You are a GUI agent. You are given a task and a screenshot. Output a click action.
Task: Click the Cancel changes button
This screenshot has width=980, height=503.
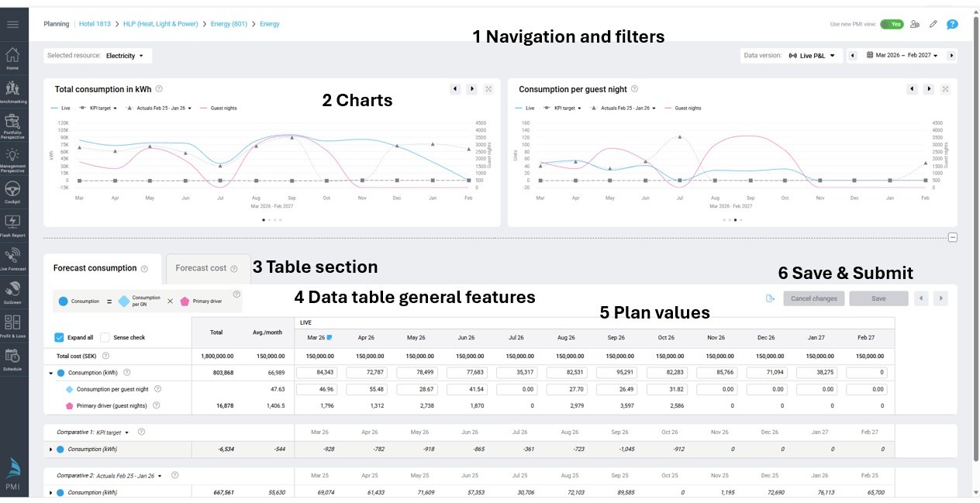pos(813,298)
